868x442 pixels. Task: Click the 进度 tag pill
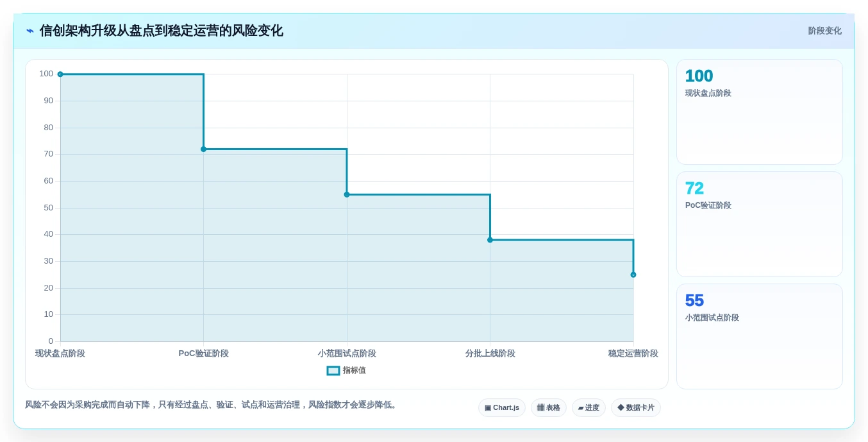click(588, 408)
